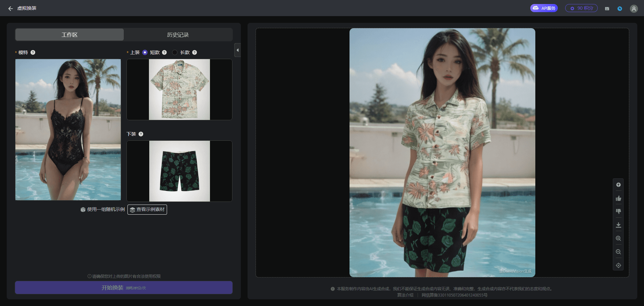644x306 pixels.
Task: Click the blue bird icon in header
Action: click(x=620, y=9)
